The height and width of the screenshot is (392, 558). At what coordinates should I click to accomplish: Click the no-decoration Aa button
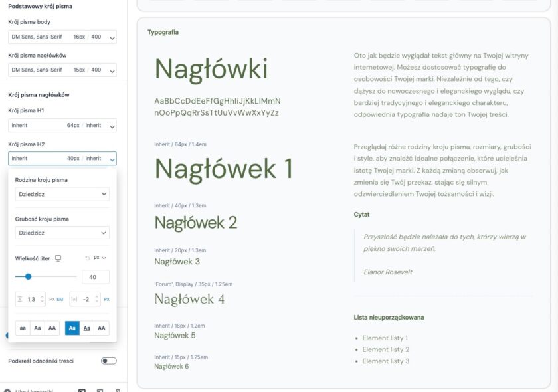[x=72, y=328]
